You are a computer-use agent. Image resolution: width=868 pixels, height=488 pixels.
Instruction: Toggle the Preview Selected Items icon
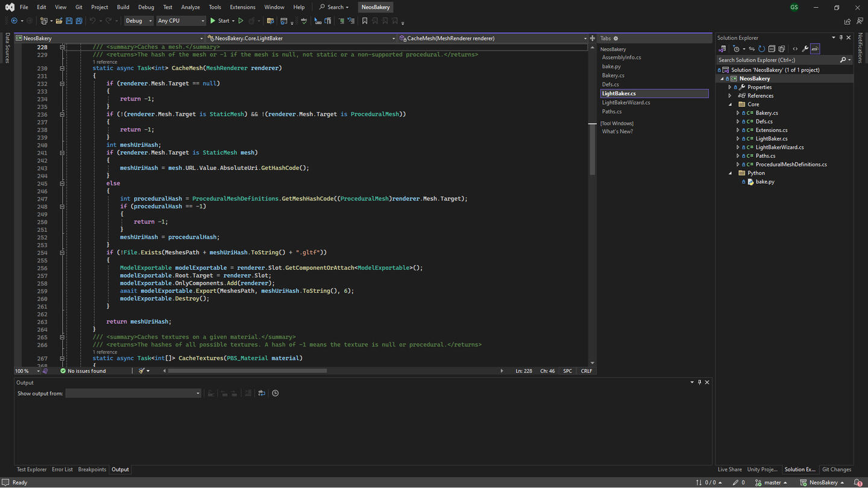click(x=816, y=49)
